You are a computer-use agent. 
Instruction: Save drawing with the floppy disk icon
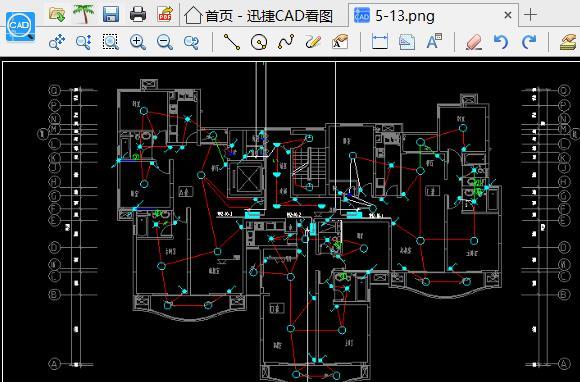tap(111, 15)
